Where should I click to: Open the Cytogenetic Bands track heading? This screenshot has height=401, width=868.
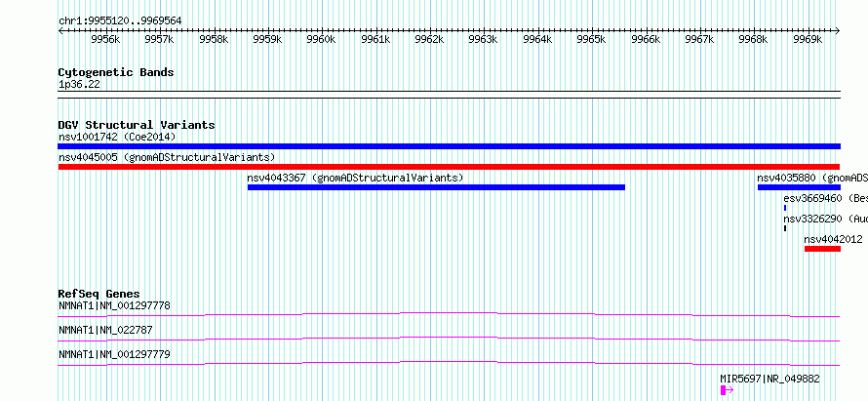116,72
